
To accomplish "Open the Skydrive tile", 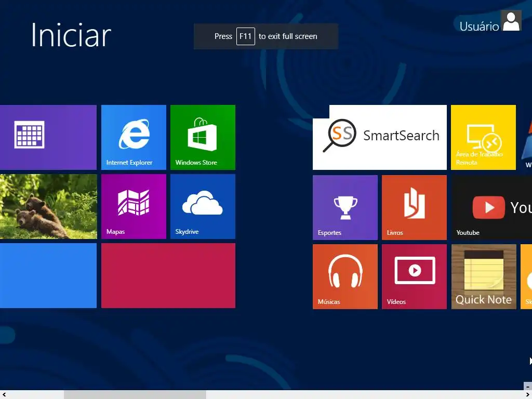I will 203,206.
